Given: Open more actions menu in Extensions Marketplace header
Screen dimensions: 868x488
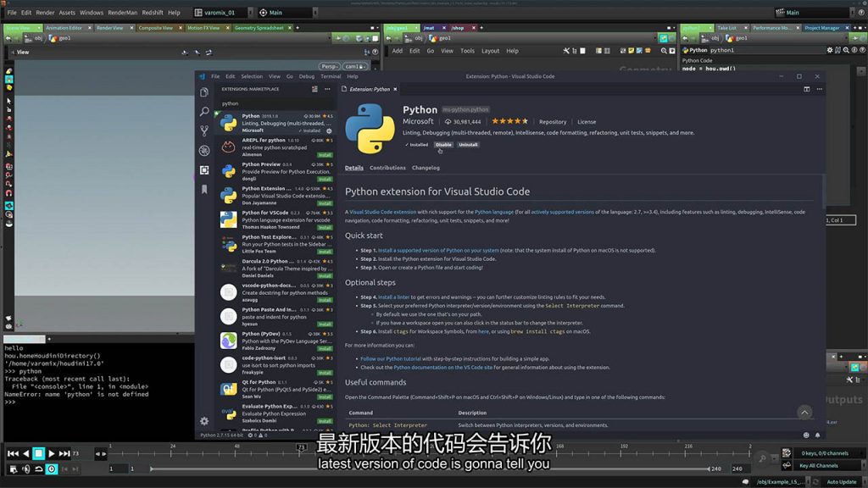Looking at the screenshot, I should pos(327,89).
